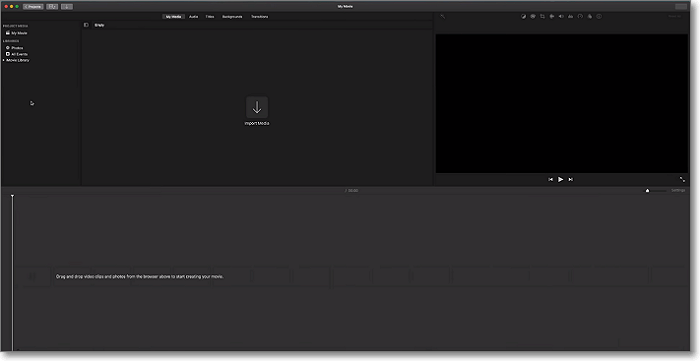Switch to the My Media tab
The height and width of the screenshot is (361, 700).
[x=173, y=17]
